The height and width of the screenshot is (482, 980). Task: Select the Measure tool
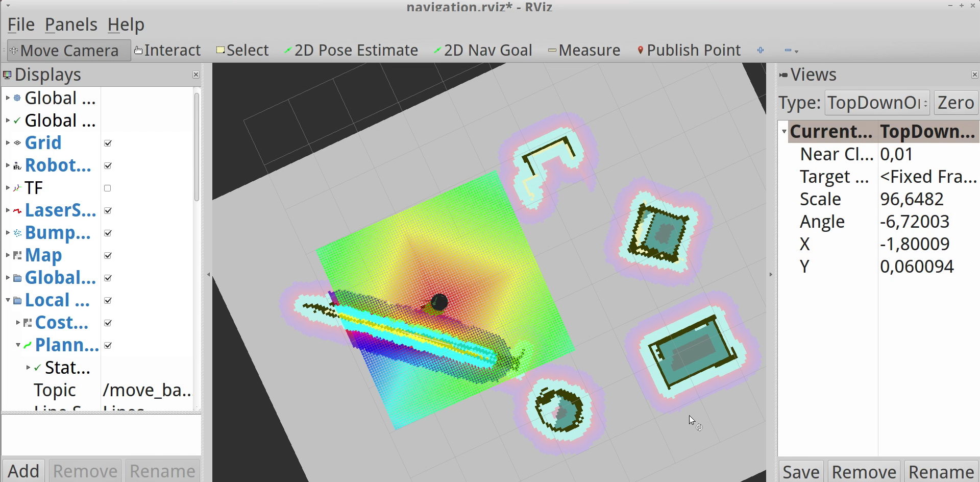[584, 51]
